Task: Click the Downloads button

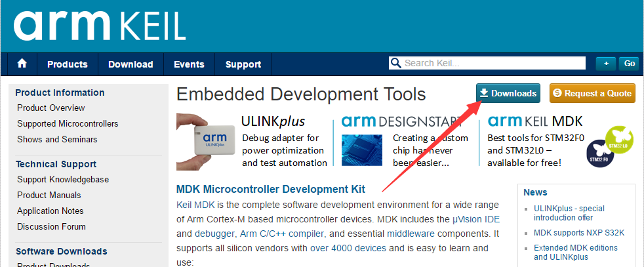Action: click(508, 93)
